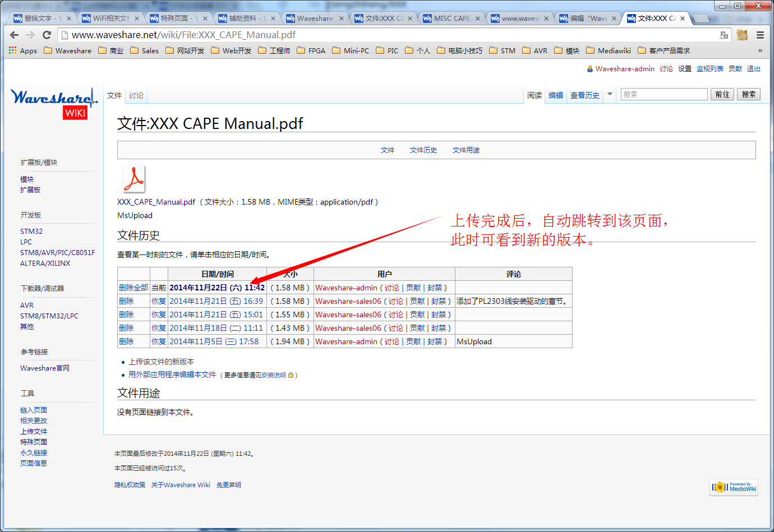This screenshot has width=774, height=532.
Task: Open Waveshare-sales06 on the 11月18日 row
Action: click(x=348, y=328)
